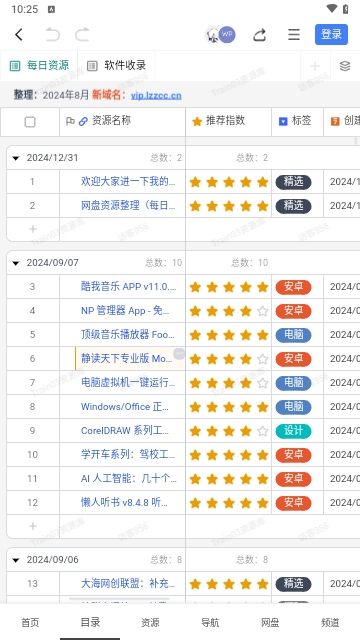Viewport: 360px width, 640px height.
Task: Switch to the 软件收录 tab
Action: (117, 66)
